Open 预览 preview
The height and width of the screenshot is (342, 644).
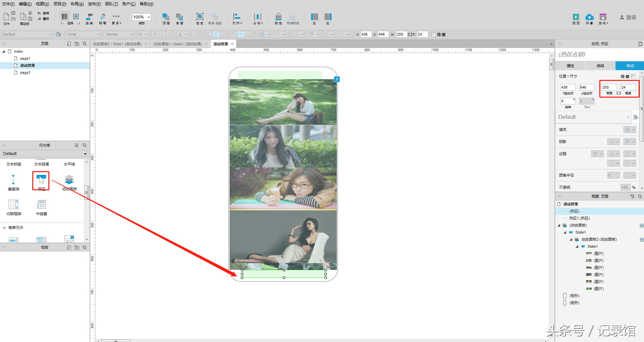pyautogui.click(x=576, y=19)
